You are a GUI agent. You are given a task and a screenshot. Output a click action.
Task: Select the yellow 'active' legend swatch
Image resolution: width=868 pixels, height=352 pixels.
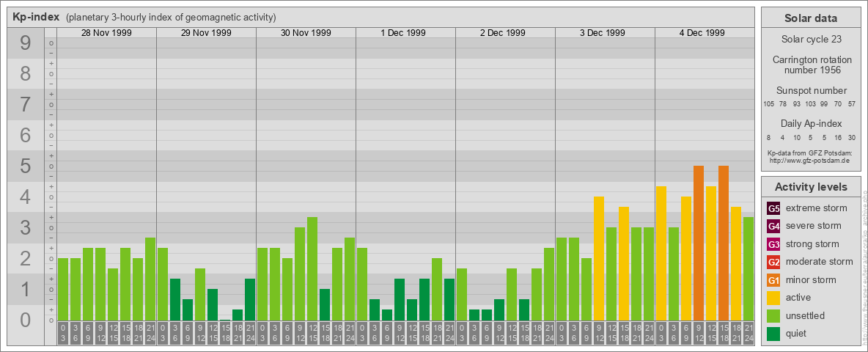tap(773, 298)
